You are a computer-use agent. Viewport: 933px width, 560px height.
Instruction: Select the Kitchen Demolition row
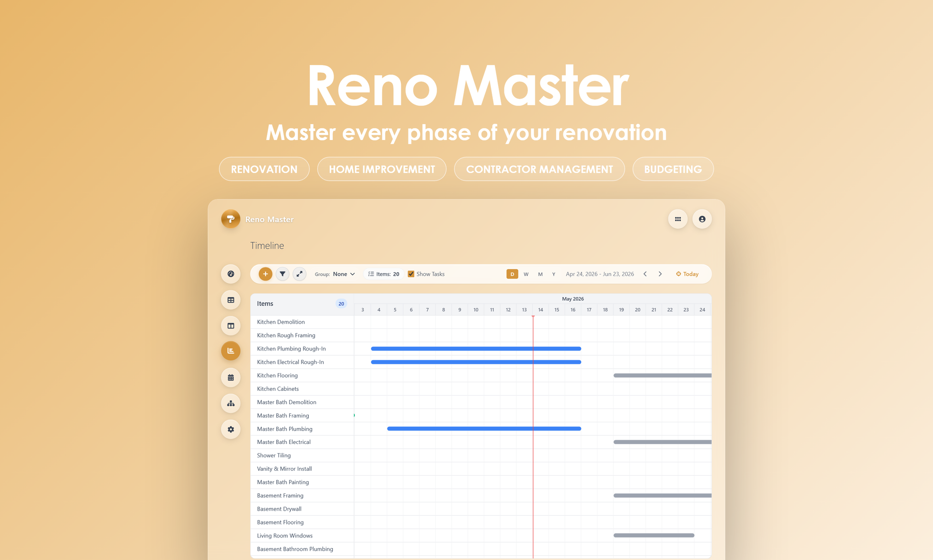click(302, 322)
